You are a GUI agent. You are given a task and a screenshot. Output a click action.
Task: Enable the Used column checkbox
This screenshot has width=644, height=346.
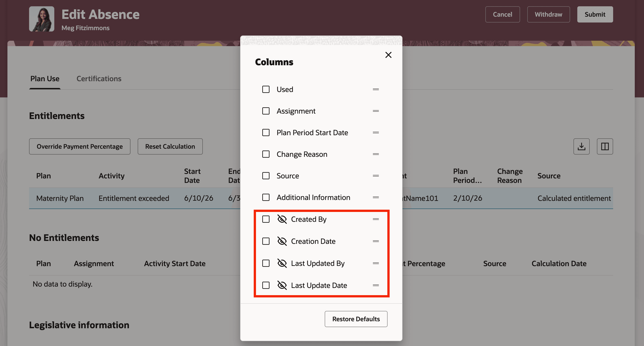coord(265,89)
